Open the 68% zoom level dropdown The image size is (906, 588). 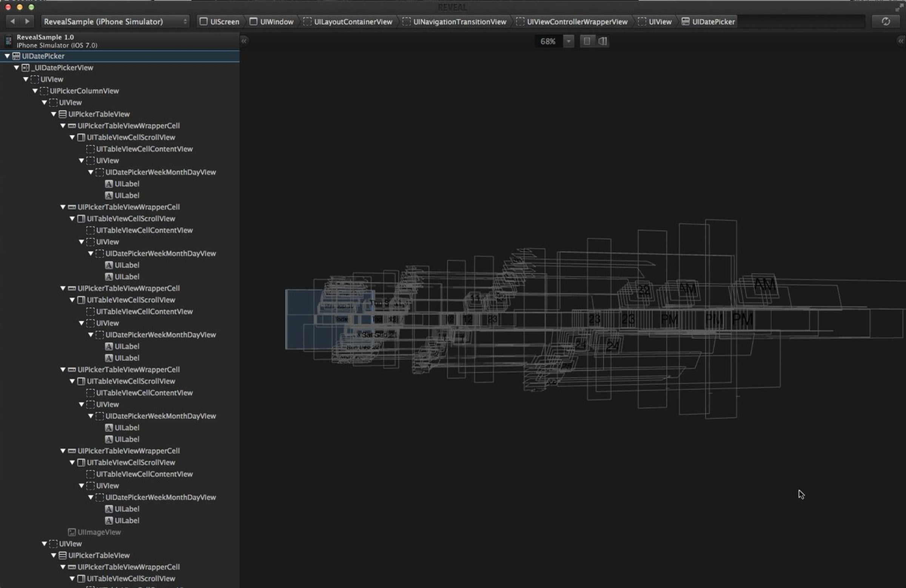coord(569,41)
